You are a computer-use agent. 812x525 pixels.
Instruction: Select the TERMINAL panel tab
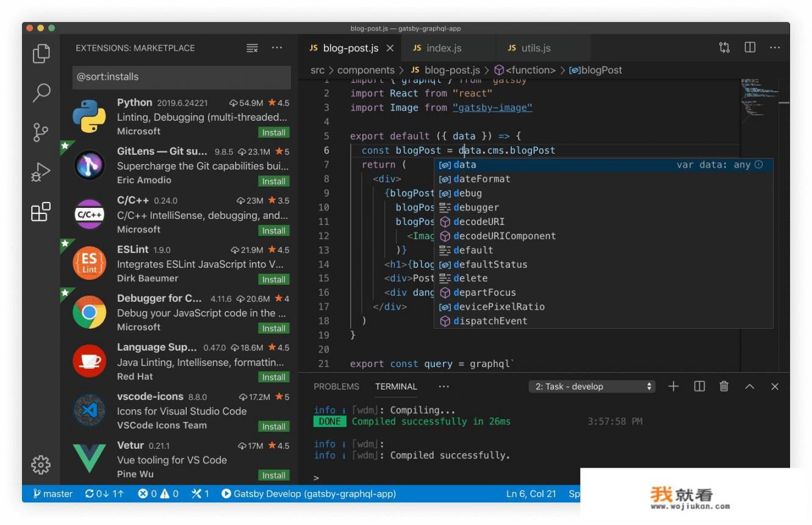tap(396, 387)
